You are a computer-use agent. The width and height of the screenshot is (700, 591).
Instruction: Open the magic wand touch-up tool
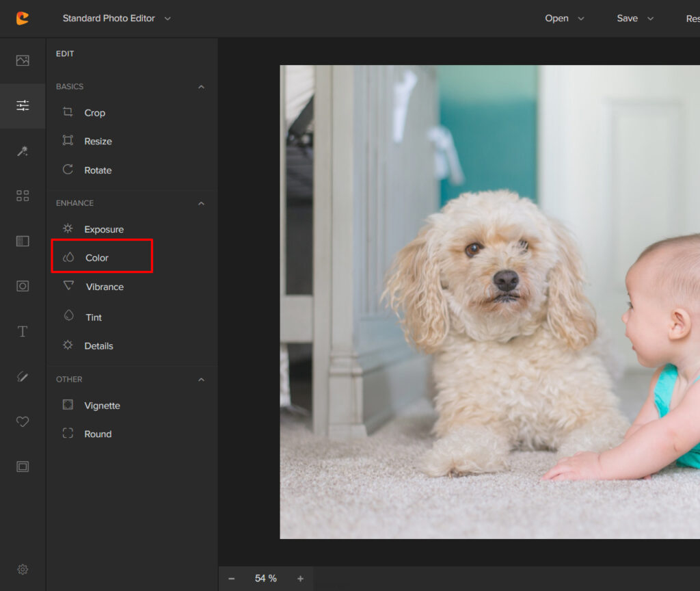tap(23, 151)
